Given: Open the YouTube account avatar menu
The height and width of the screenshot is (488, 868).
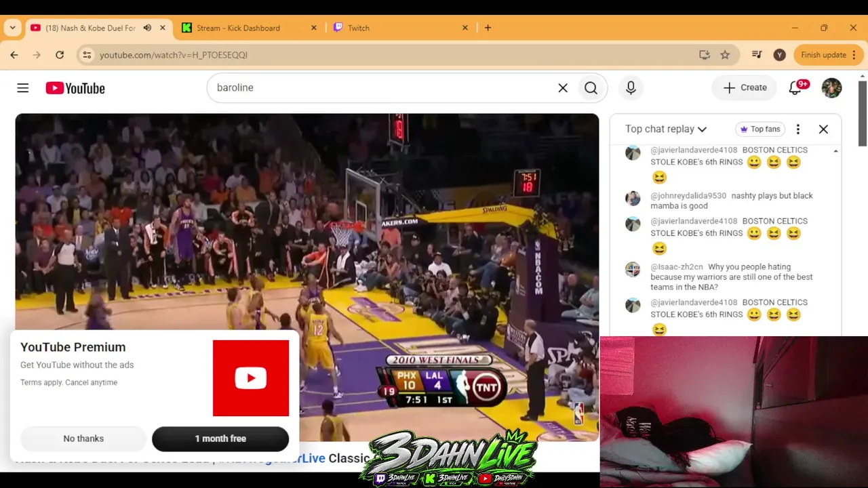Looking at the screenshot, I should click(x=831, y=88).
